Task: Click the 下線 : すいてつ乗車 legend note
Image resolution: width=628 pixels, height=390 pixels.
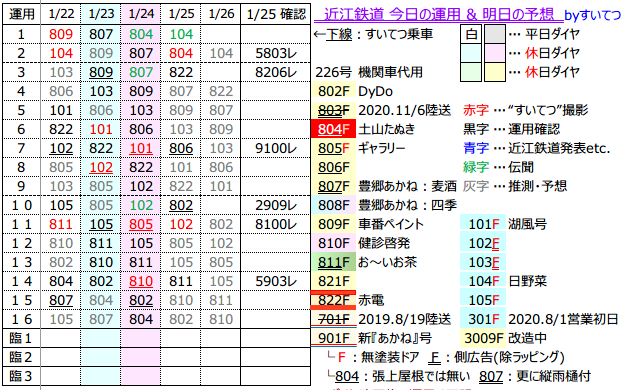Action: click(373, 34)
